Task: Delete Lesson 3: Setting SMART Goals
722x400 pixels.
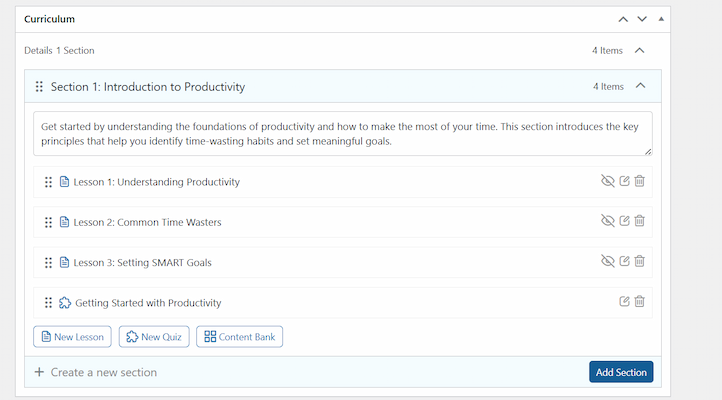Action: (x=640, y=262)
